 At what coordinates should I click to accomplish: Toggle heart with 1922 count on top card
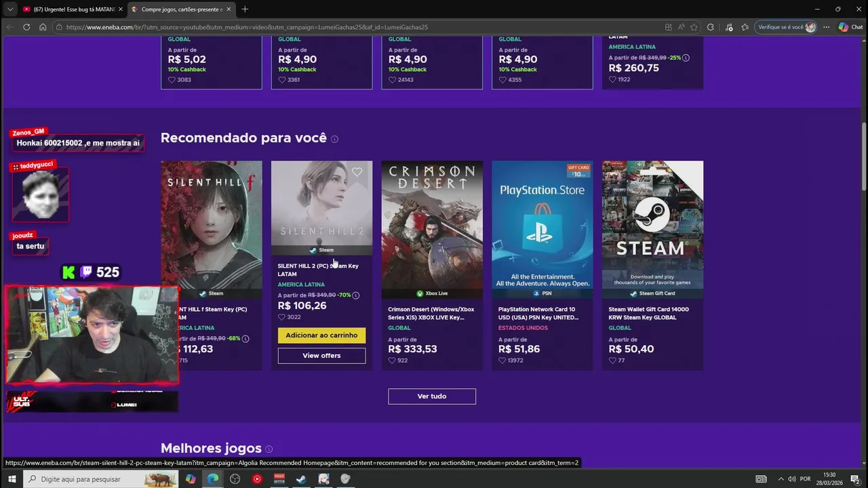point(612,79)
